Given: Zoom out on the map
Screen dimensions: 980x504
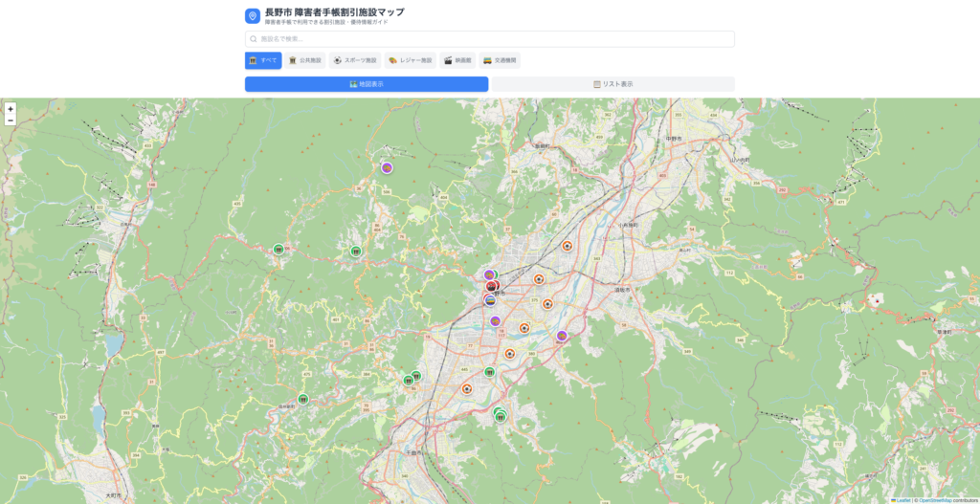Looking at the screenshot, I should pos(11,121).
